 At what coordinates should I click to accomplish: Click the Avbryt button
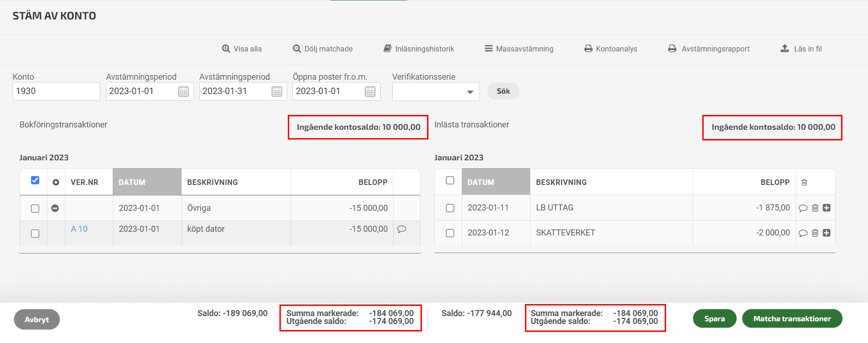[37, 319]
